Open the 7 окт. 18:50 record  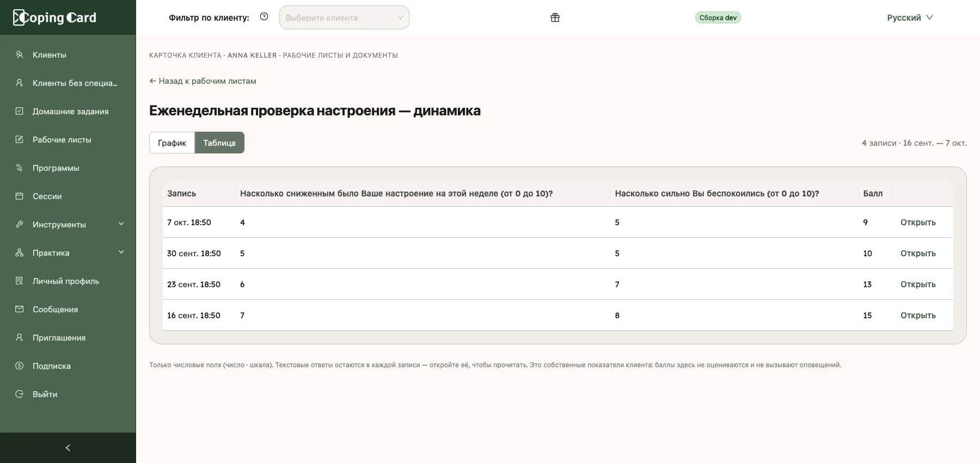click(918, 222)
